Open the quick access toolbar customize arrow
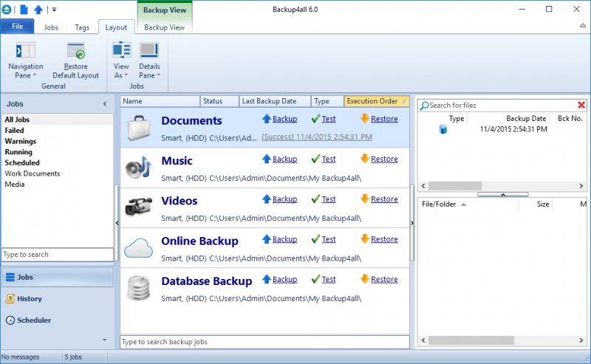Screen dimensions: 591x364 click(x=54, y=10)
